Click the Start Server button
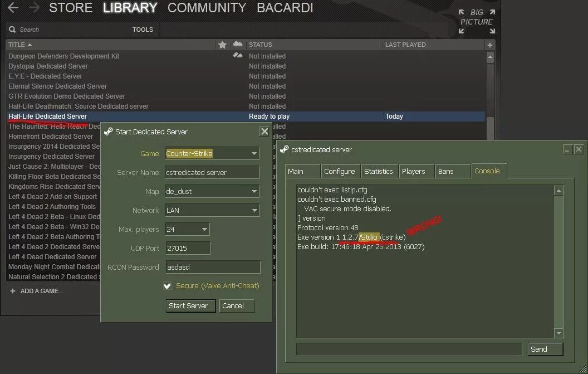Screen dimensions: 588x374 (190, 305)
